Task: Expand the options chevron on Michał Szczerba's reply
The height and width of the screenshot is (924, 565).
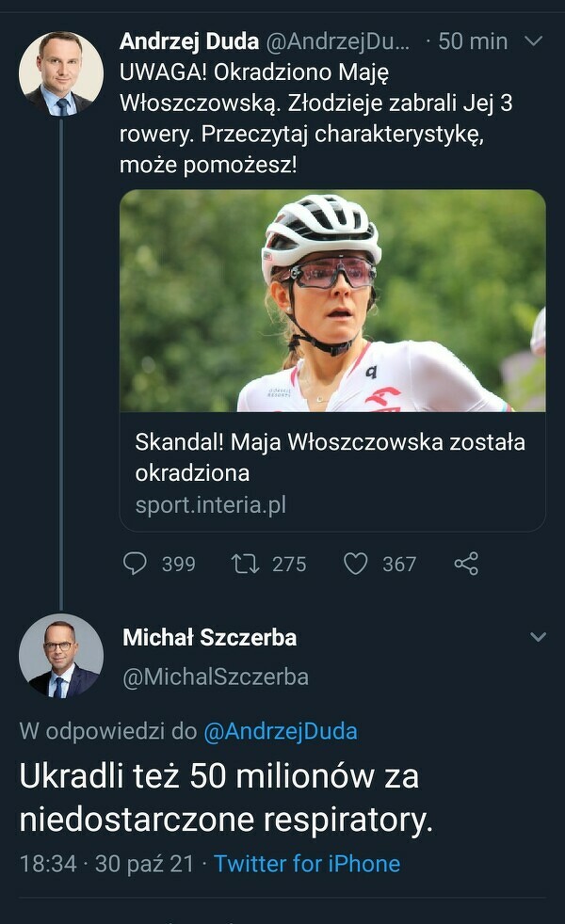Action: pyautogui.click(x=538, y=637)
